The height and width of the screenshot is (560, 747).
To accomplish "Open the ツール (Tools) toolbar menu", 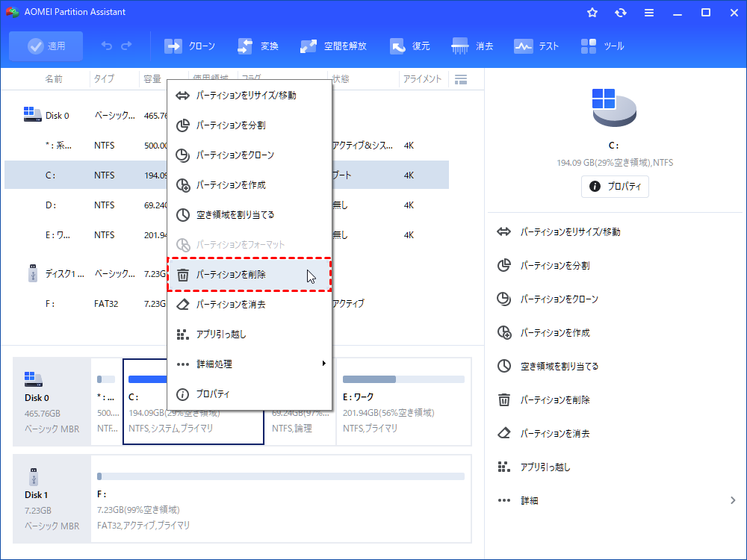I will 602,46.
